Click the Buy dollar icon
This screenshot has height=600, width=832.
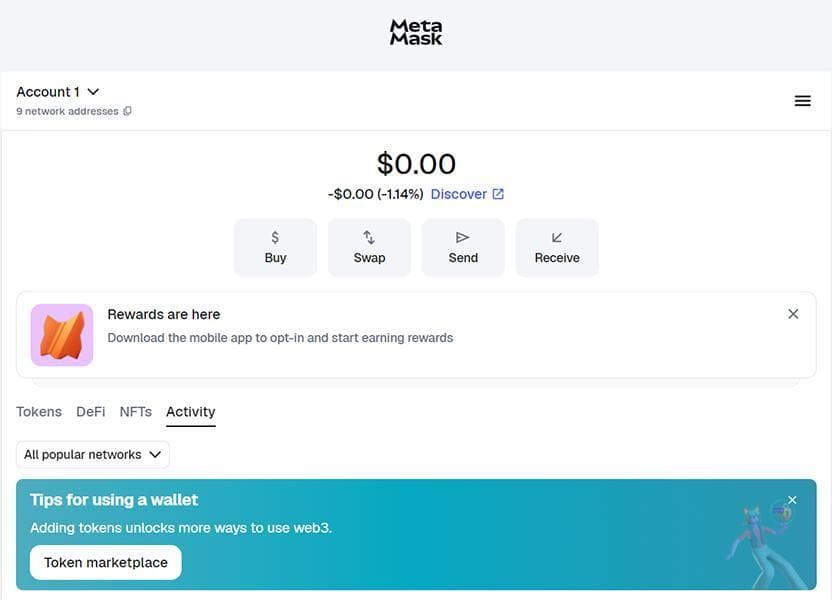(x=275, y=237)
